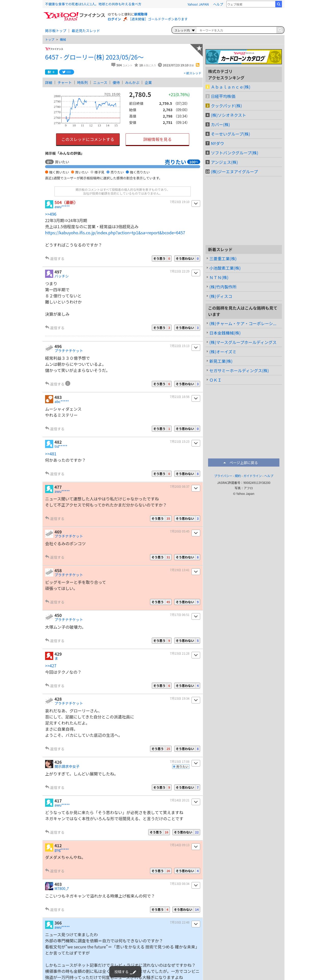Expand options menu for comment 496
Image resolution: width=327 pixels, height=980 pixels.
[x=196, y=347]
